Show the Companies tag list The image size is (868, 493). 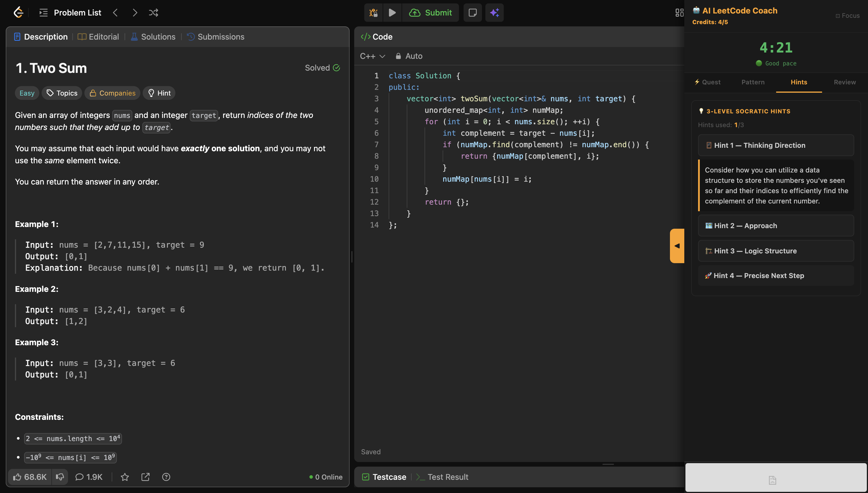click(x=113, y=93)
